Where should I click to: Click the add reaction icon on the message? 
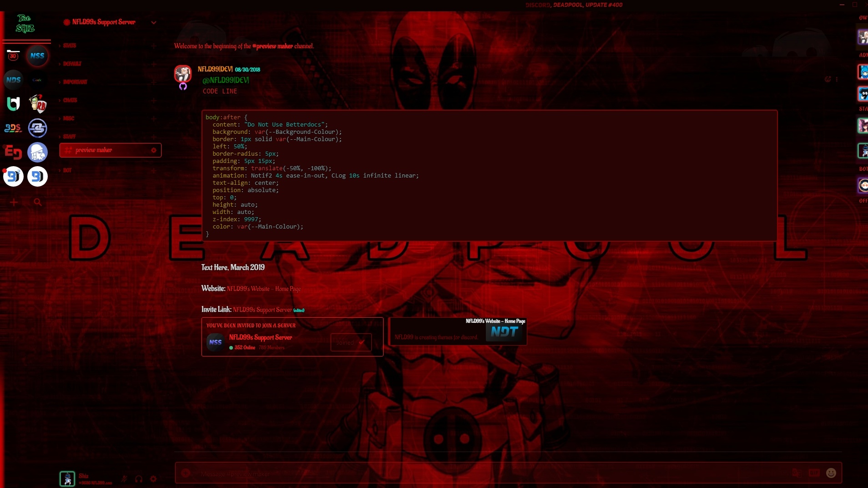828,79
